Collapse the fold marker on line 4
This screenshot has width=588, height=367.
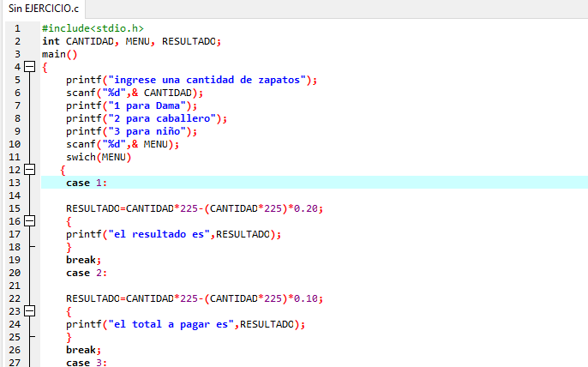(x=30, y=67)
